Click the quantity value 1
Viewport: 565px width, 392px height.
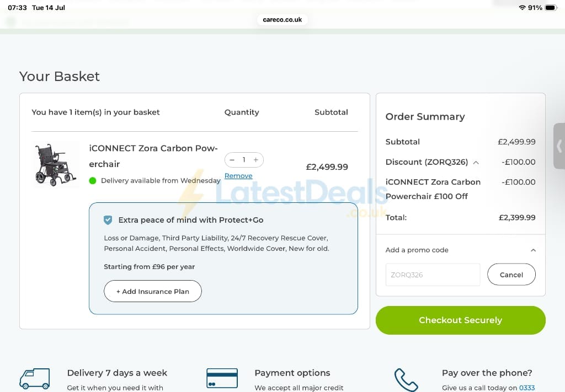(x=244, y=160)
